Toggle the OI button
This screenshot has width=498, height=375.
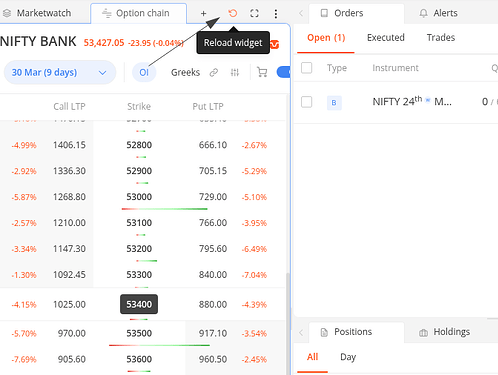click(144, 72)
